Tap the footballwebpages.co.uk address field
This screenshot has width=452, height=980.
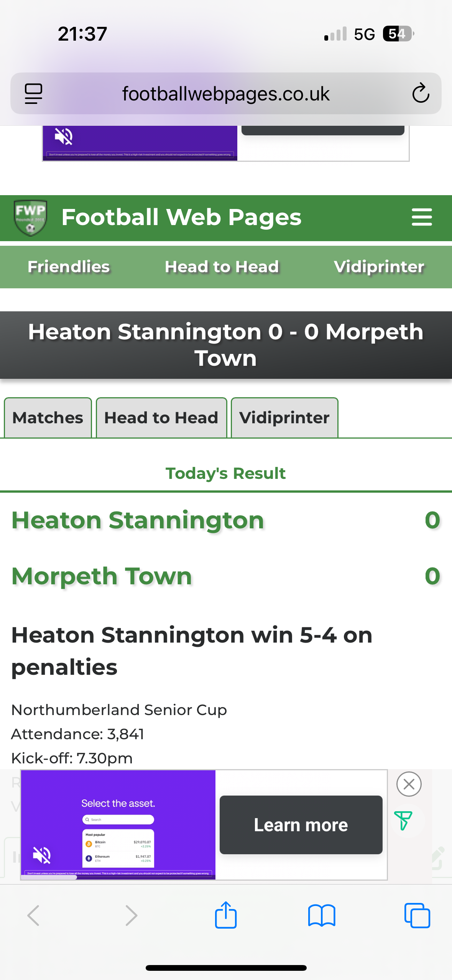click(x=226, y=94)
